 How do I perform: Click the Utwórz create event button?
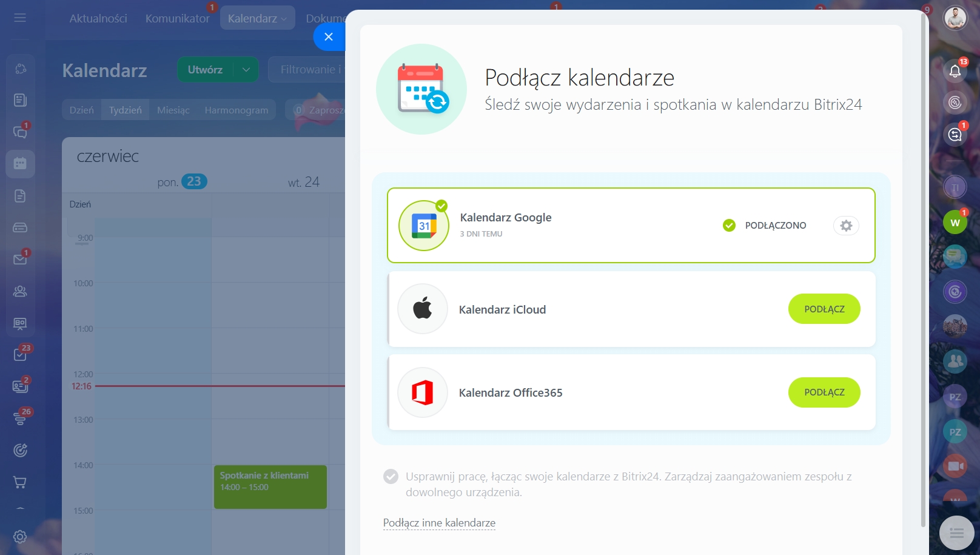pyautogui.click(x=205, y=70)
